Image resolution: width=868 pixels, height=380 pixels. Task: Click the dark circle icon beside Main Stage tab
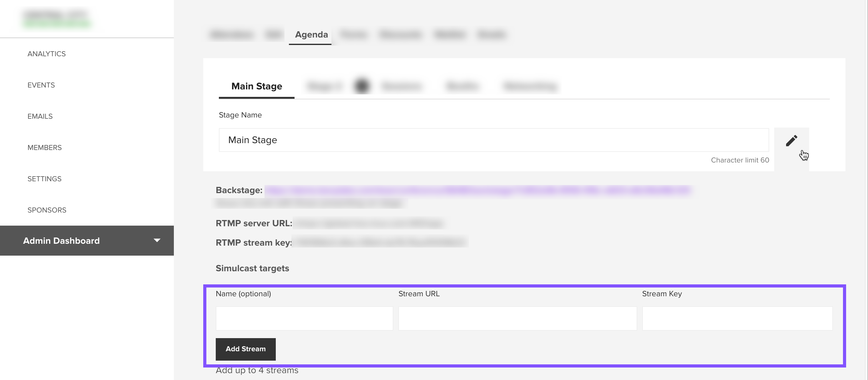(x=362, y=86)
